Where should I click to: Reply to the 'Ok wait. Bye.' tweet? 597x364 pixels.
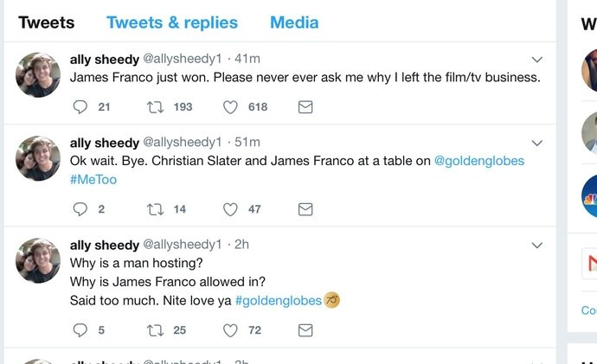click(x=80, y=209)
